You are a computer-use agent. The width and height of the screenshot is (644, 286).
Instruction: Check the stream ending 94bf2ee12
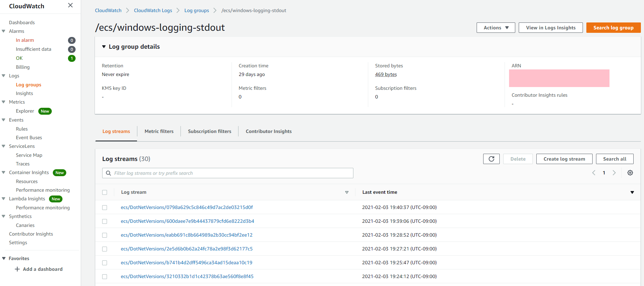pos(105,235)
